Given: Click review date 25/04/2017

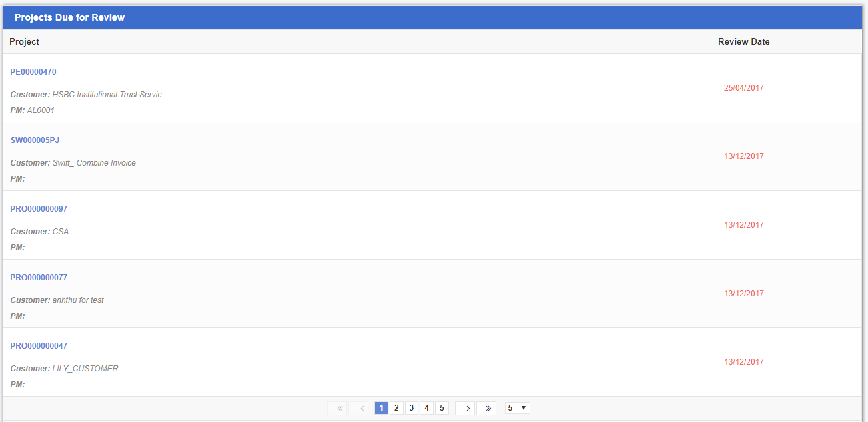Looking at the screenshot, I should [743, 88].
